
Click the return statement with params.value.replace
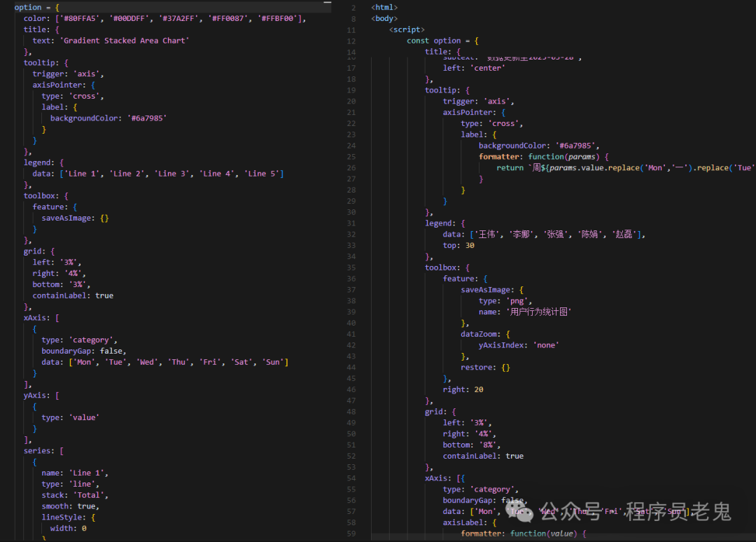click(625, 168)
